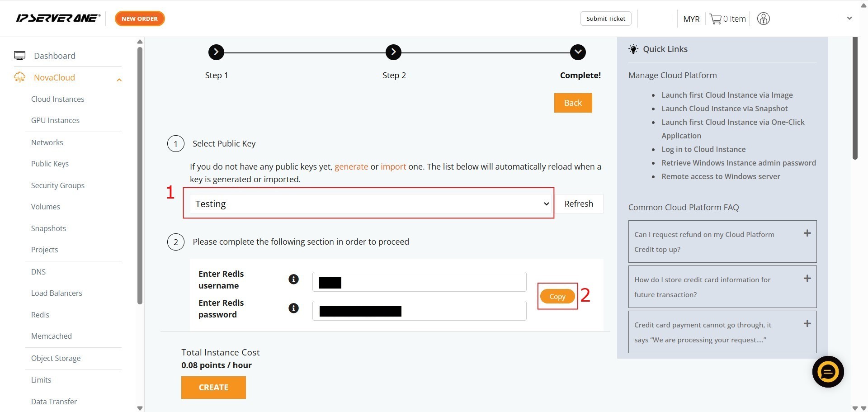The width and height of the screenshot is (868, 412).
Task: Click the IP ServerOne logo
Action: click(x=58, y=19)
